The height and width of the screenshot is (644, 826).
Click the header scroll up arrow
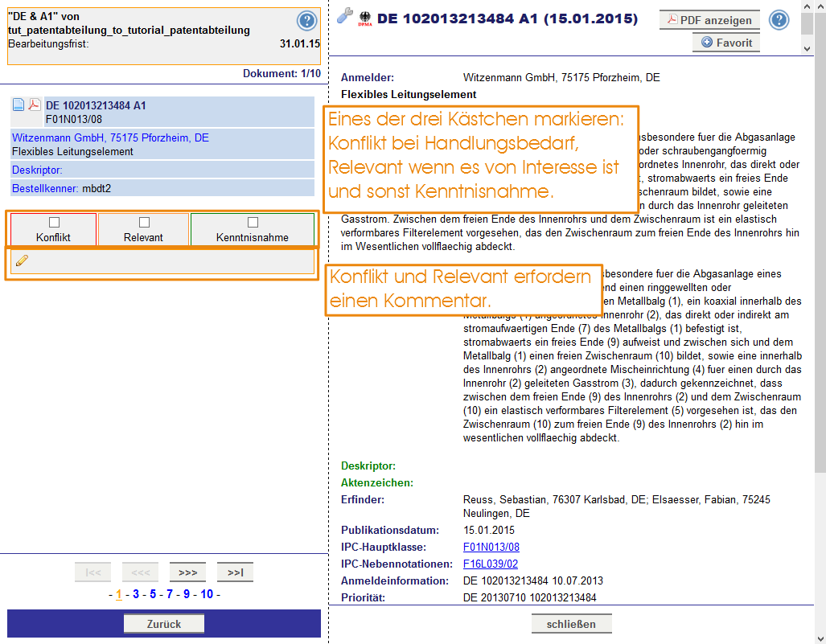click(x=807, y=7)
